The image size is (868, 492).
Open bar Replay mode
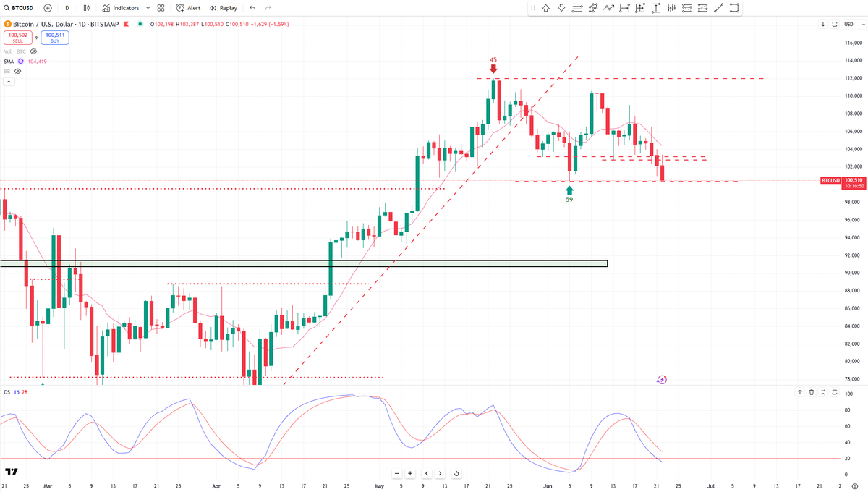click(x=222, y=8)
